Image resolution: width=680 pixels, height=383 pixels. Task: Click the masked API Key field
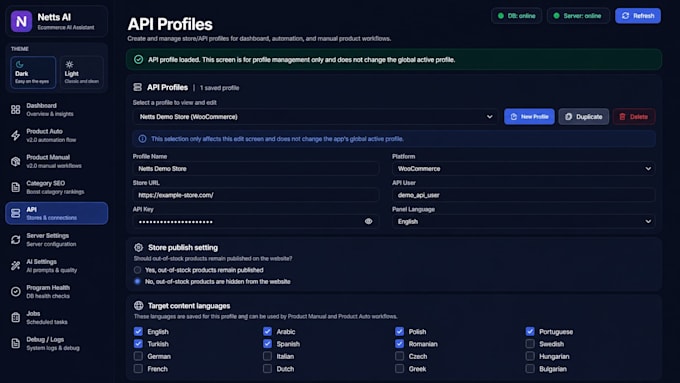(x=255, y=221)
